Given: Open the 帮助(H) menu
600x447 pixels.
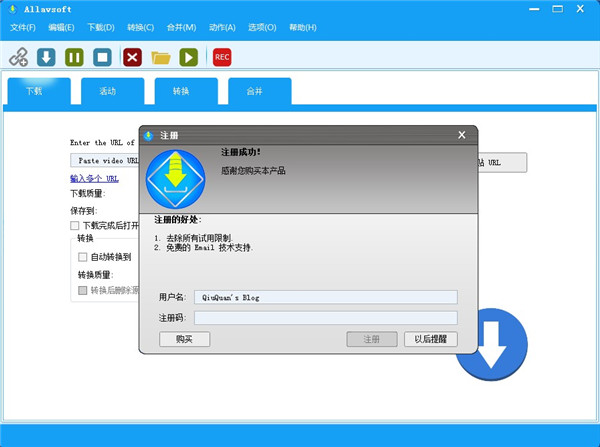Looking at the screenshot, I should [x=303, y=28].
